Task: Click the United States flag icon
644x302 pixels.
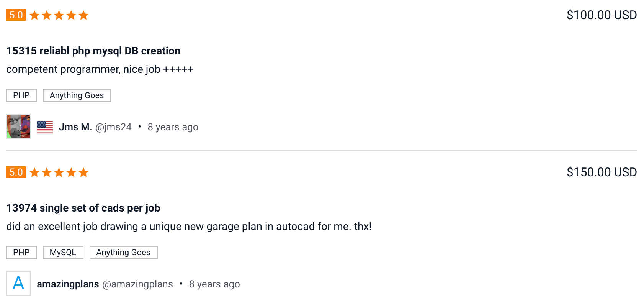Action: point(45,127)
